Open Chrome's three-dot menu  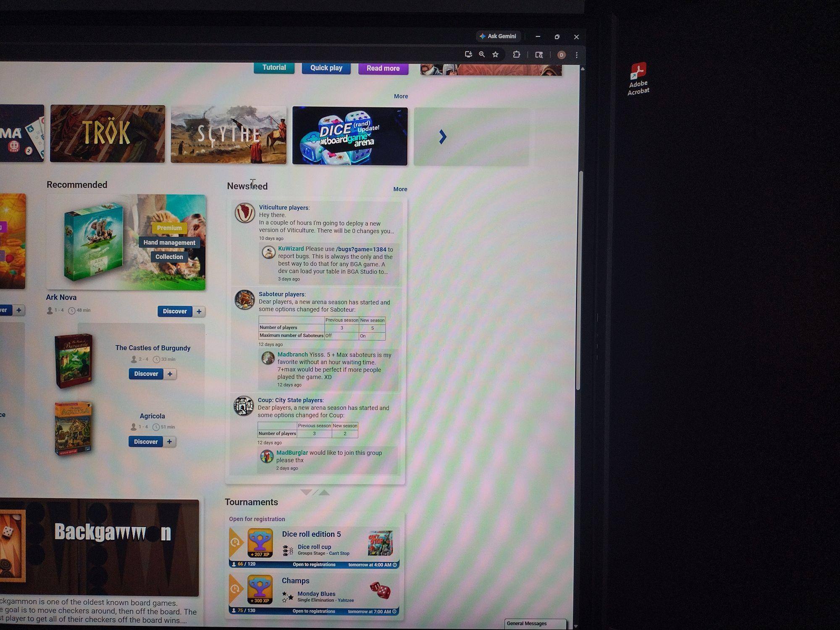(577, 55)
